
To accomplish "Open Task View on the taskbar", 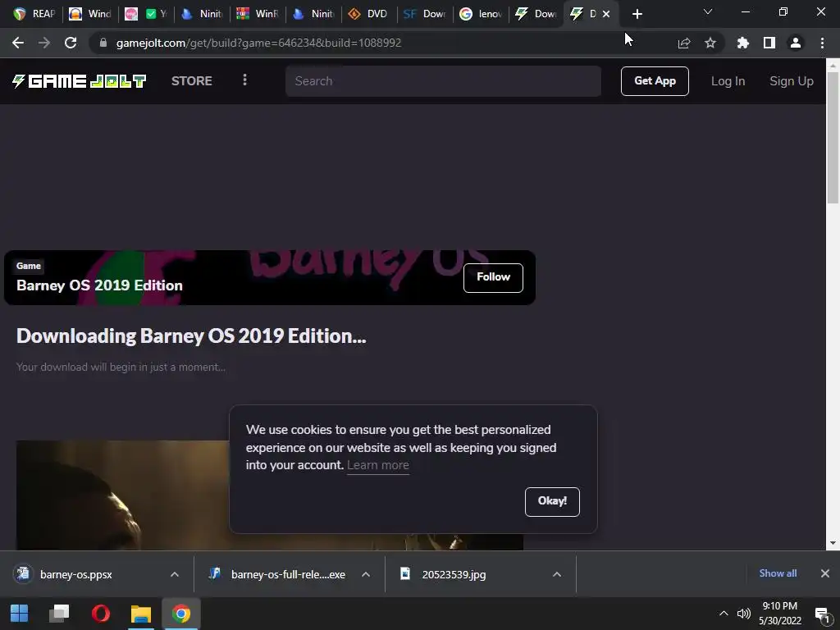I will click(x=59, y=614).
